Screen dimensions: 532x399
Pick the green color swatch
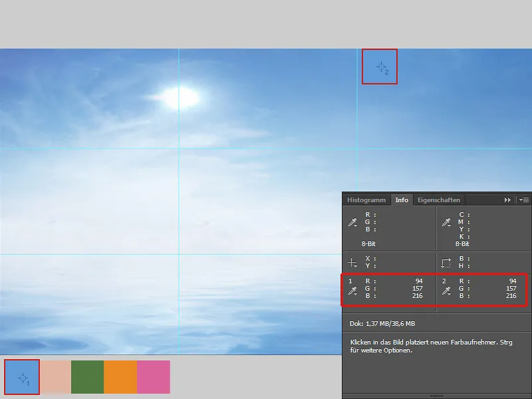click(x=87, y=377)
